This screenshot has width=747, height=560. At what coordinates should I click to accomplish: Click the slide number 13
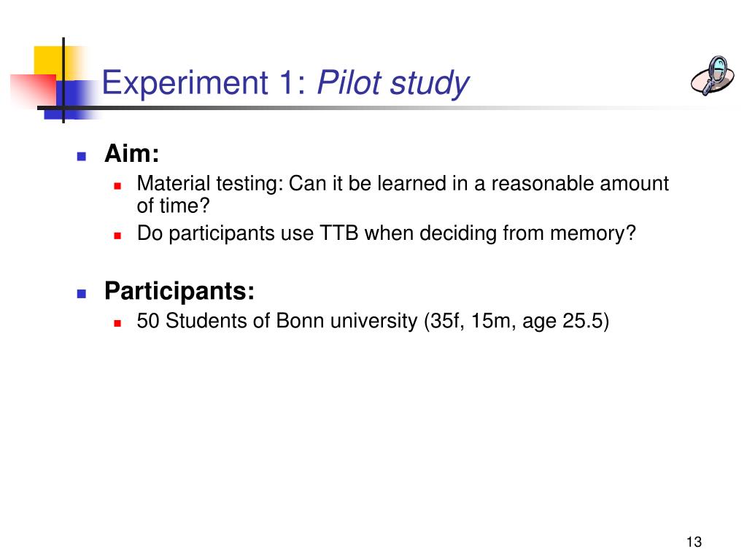click(x=693, y=542)
